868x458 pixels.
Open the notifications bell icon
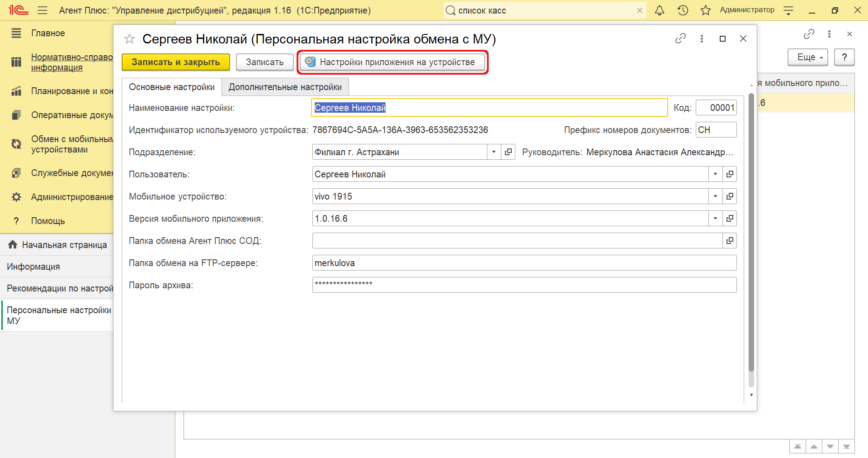(660, 10)
